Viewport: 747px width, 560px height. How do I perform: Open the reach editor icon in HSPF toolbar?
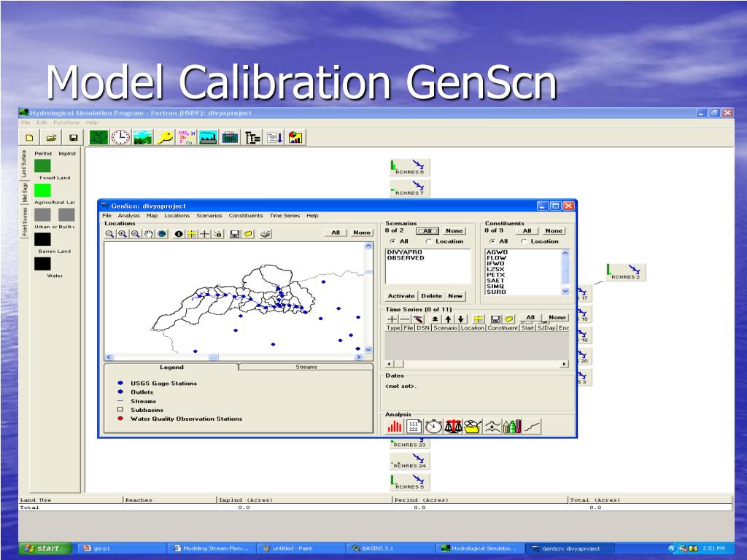click(98, 138)
